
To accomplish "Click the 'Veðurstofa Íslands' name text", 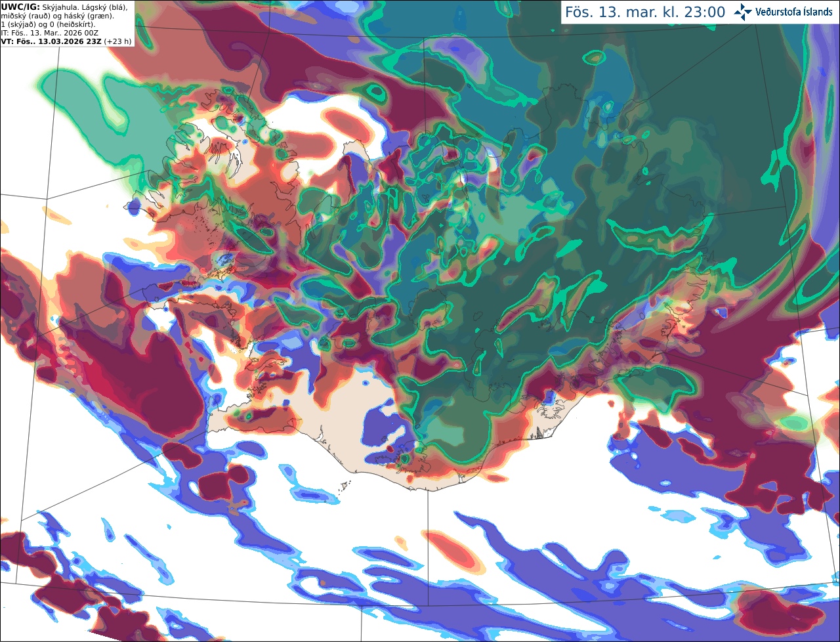I will (x=794, y=12).
